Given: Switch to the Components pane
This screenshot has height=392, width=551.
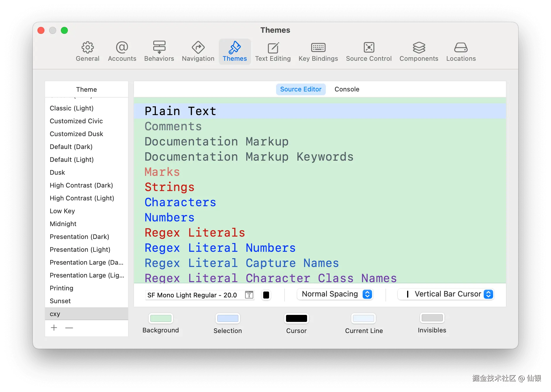Looking at the screenshot, I should 419,51.
